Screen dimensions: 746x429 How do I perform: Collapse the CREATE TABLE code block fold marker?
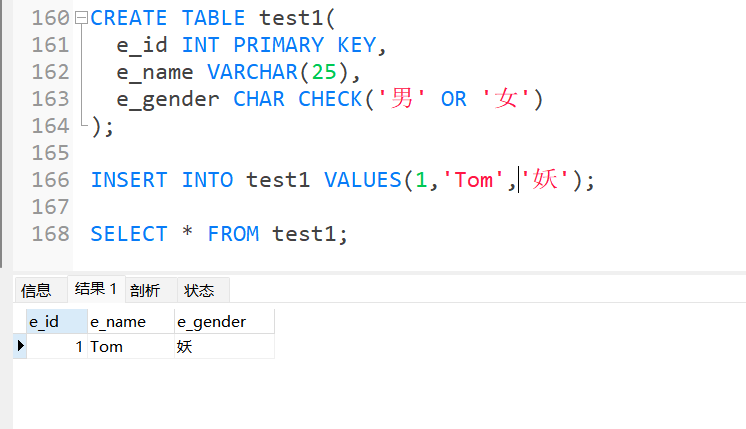coord(82,18)
